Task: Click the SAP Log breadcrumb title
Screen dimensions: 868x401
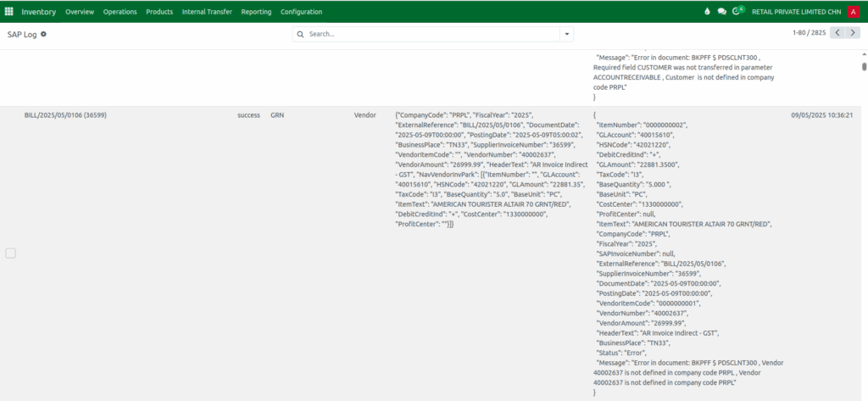Action: pos(22,34)
